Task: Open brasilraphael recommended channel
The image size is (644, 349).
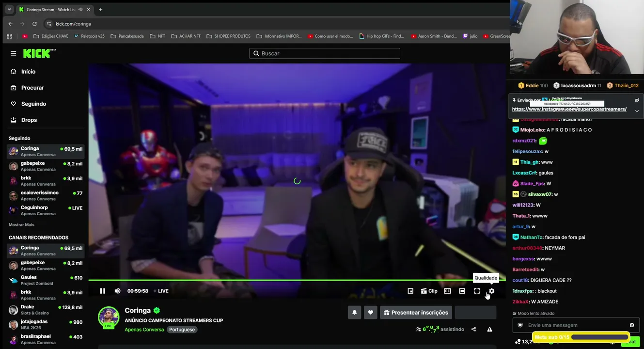Action: click(x=46, y=339)
